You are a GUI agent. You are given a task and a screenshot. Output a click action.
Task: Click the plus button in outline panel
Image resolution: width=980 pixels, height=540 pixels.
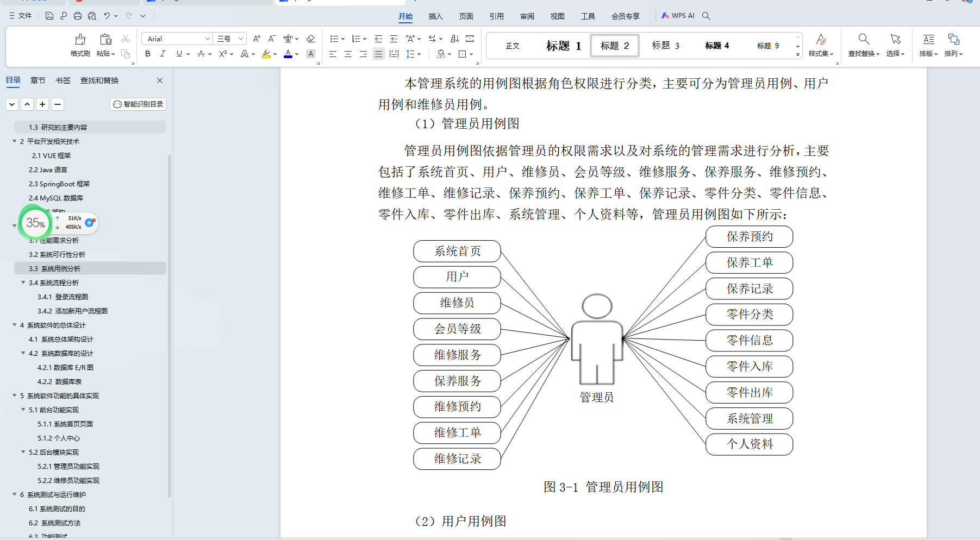click(42, 104)
